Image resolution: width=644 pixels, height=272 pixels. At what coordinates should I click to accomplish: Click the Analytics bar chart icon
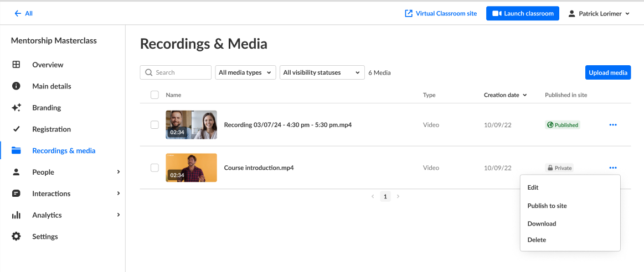tap(16, 215)
